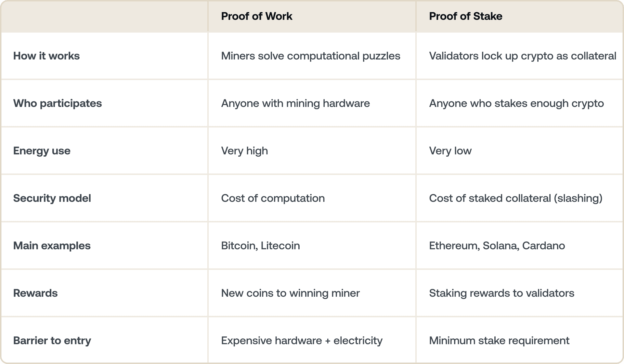Click Validators lock up crypto as collateral
624x364 pixels.
coord(522,56)
